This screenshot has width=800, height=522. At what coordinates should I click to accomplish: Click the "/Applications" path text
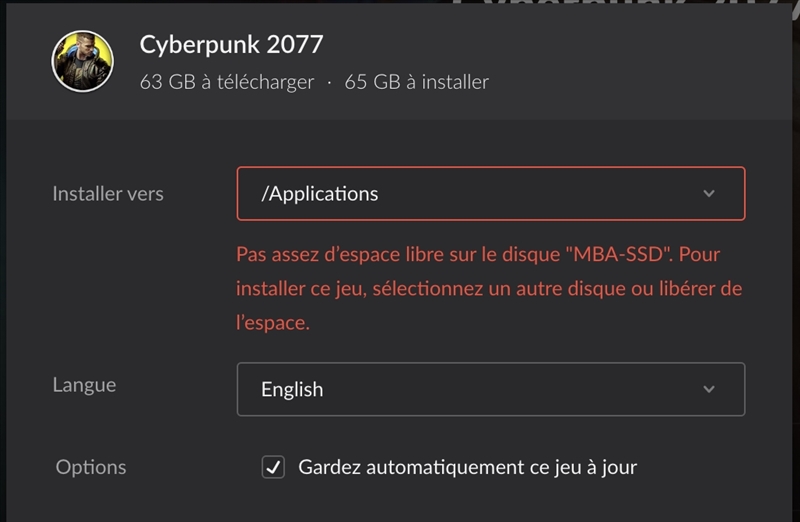320,194
